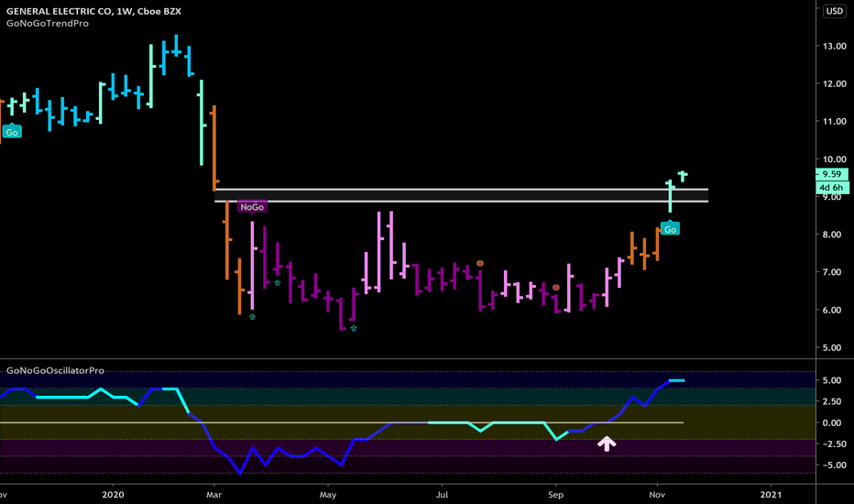Click the orange dot marker near September

(x=556, y=288)
